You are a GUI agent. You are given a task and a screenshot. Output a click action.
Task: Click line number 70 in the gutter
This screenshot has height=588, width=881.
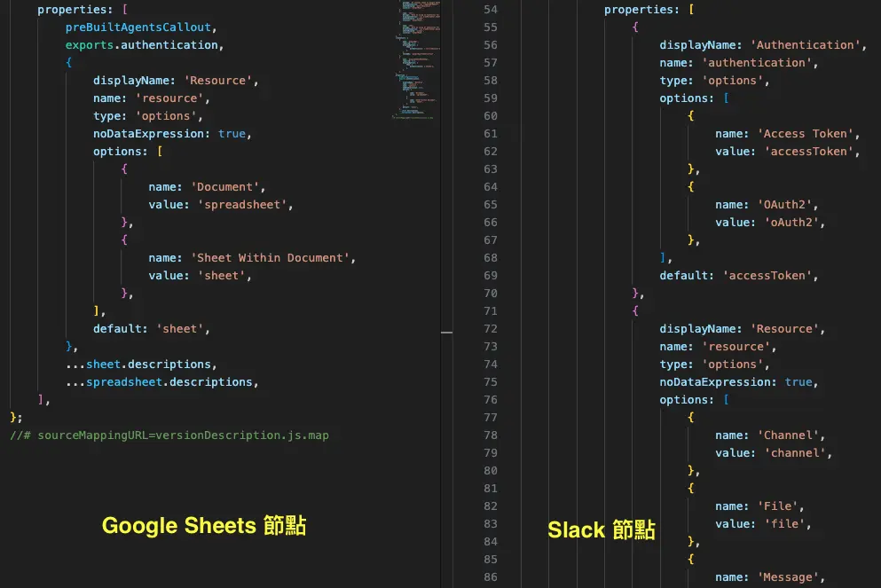point(491,294)
